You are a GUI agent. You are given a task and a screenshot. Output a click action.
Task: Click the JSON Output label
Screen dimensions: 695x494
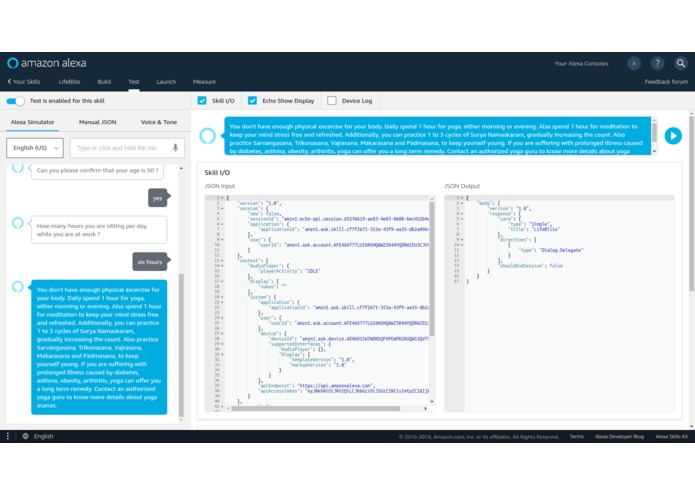click(x=462, y=186)
